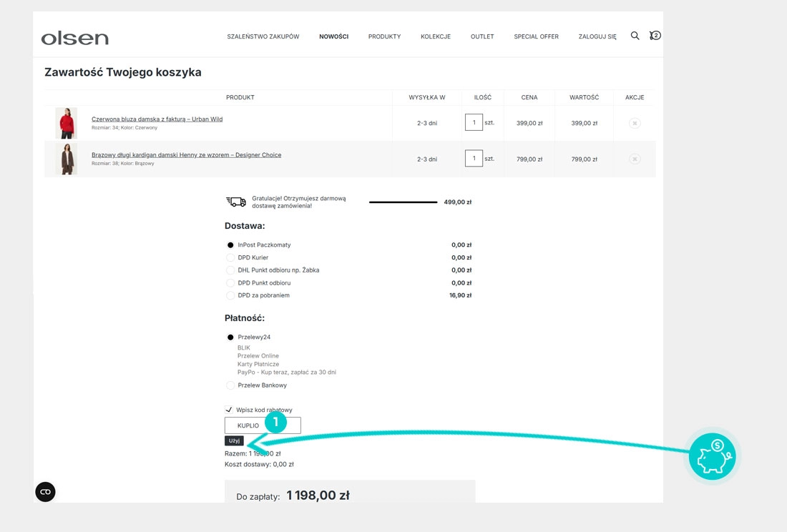Open the round widget button bottom-left
787x532 pixels.
[x=45, y=492]
